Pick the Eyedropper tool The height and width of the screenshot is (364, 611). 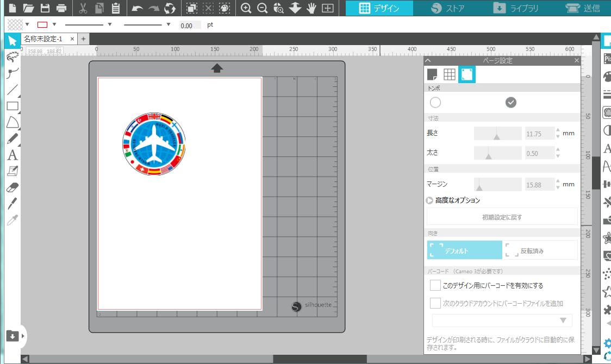pos(13,220)
